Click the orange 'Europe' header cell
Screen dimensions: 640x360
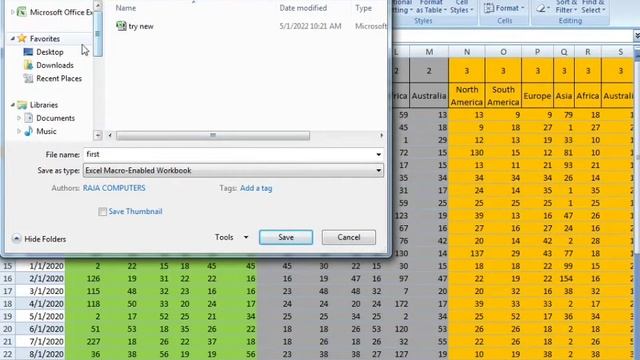coord(537,96)
